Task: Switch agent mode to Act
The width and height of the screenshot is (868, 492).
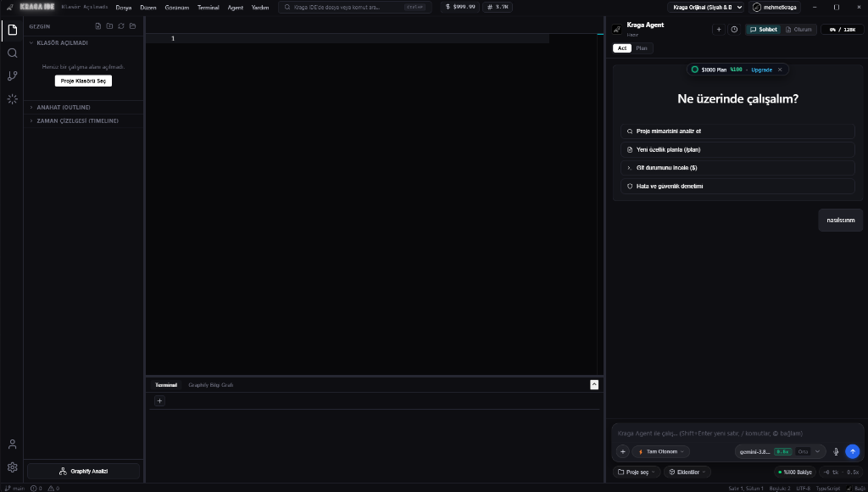Action: click(x=622, y=48)
